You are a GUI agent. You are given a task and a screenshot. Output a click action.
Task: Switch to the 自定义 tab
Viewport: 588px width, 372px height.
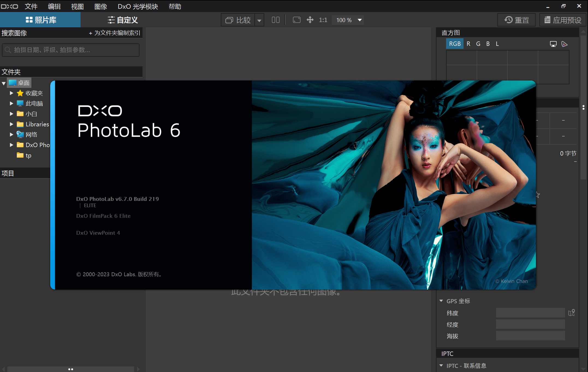(x=123, y=20)
